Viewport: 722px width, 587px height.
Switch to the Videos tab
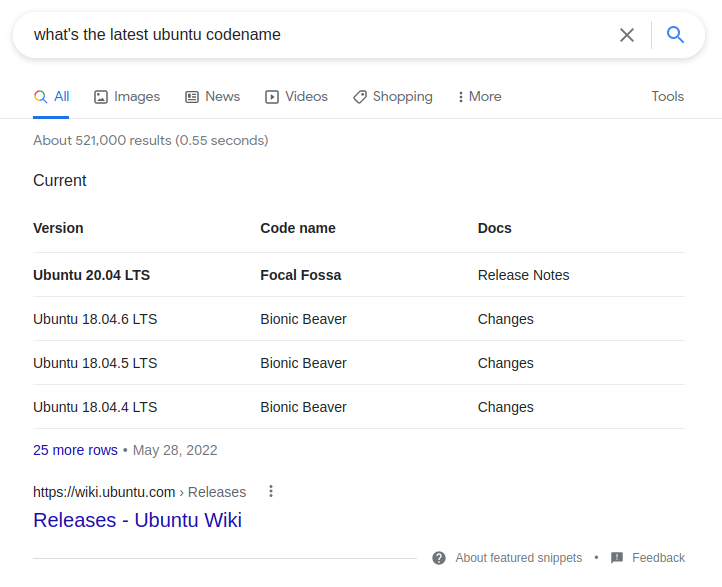coord(296,97)
